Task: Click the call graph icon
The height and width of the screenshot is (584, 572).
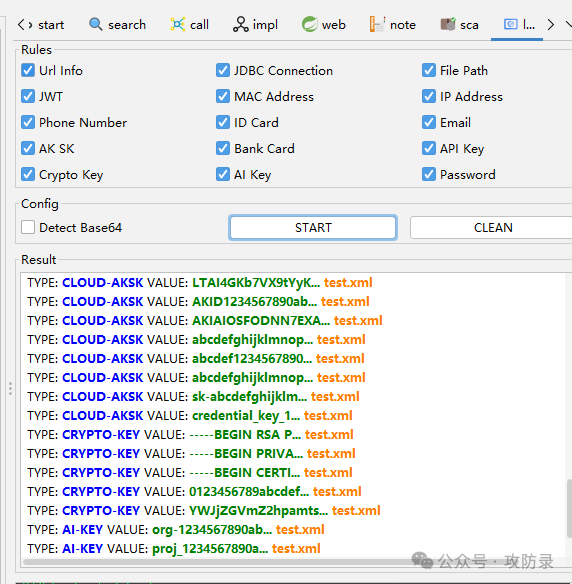Action: [x=178, y=25]
